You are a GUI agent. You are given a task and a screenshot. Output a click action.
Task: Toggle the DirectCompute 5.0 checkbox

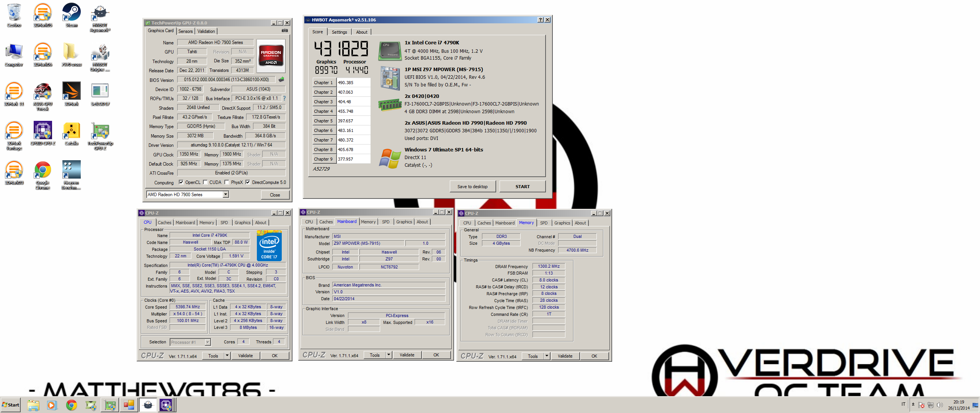click(x=247, y=182)
